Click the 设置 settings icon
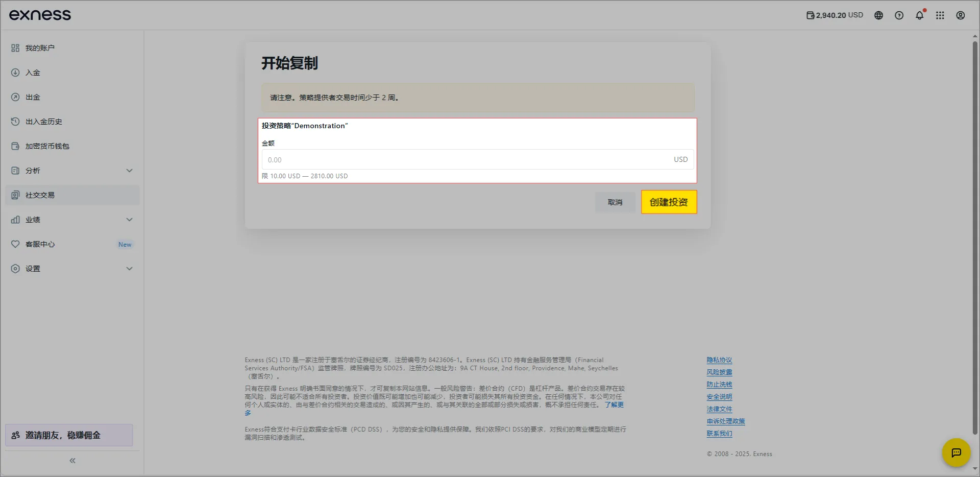 (15, 269)
